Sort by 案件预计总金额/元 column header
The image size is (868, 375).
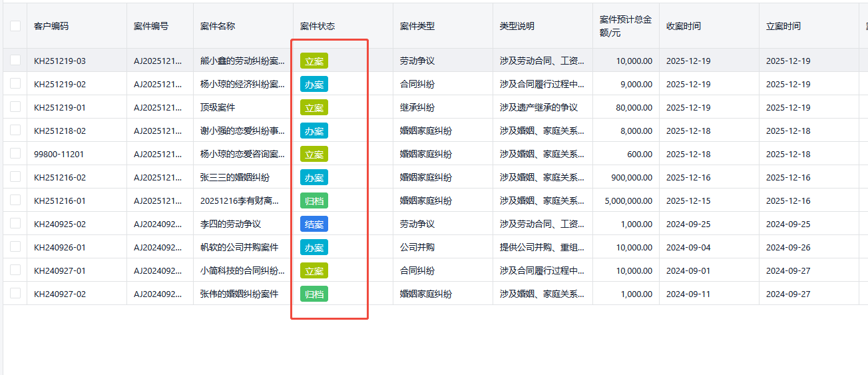coord(625,27)
